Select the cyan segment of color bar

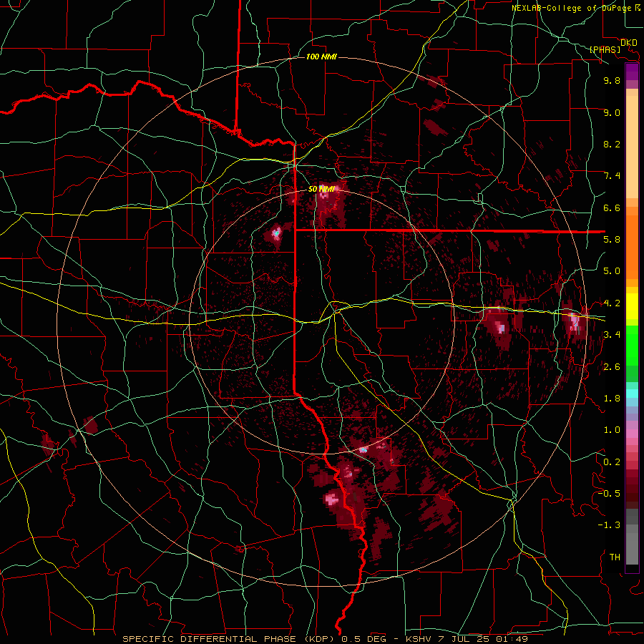[632, 394]
